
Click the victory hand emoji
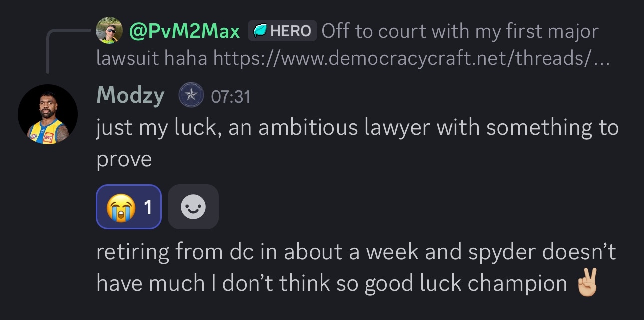[x=586, y=283]
